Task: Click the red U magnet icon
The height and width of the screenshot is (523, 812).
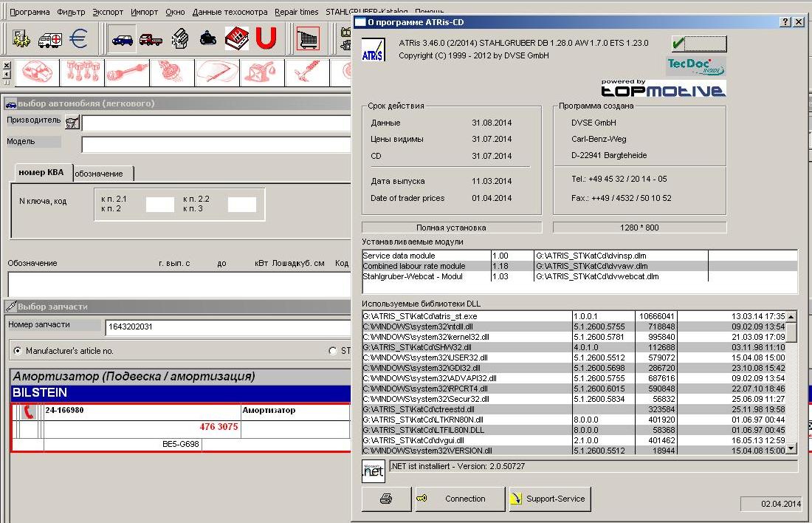Action: [x=266, y=39]
